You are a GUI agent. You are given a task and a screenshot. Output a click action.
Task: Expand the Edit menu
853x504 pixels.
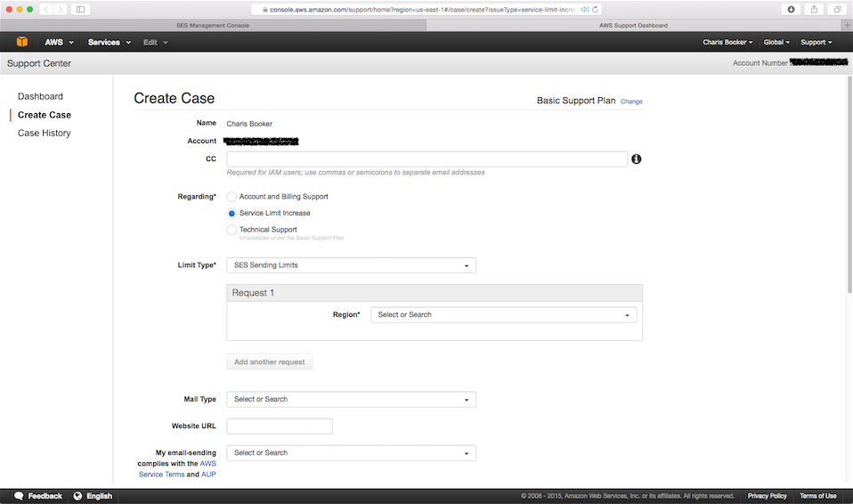point(156,42)
